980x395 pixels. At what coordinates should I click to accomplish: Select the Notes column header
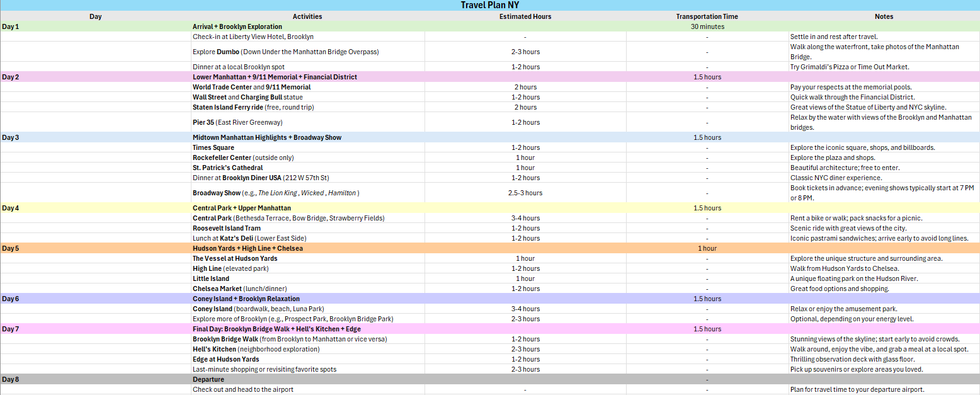884,16
